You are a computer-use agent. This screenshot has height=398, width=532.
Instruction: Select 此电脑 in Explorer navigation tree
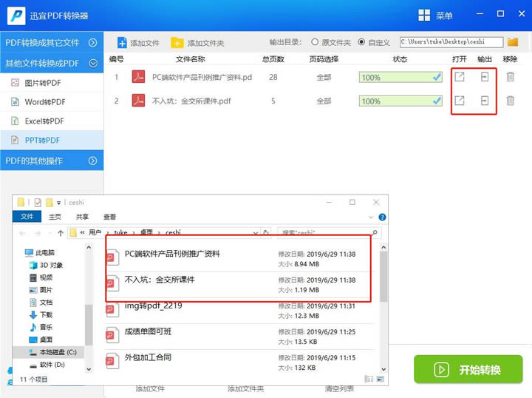click(x=40, y=252)
